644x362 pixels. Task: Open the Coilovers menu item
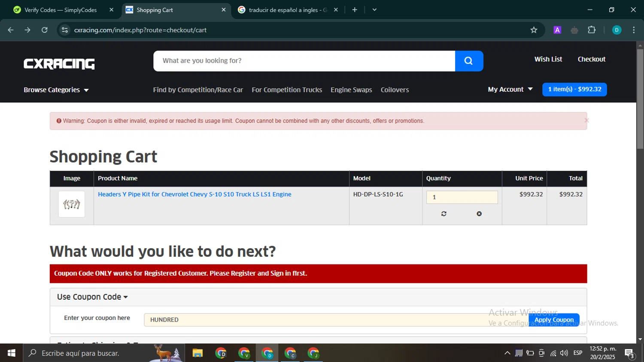(x=395, y=90)
